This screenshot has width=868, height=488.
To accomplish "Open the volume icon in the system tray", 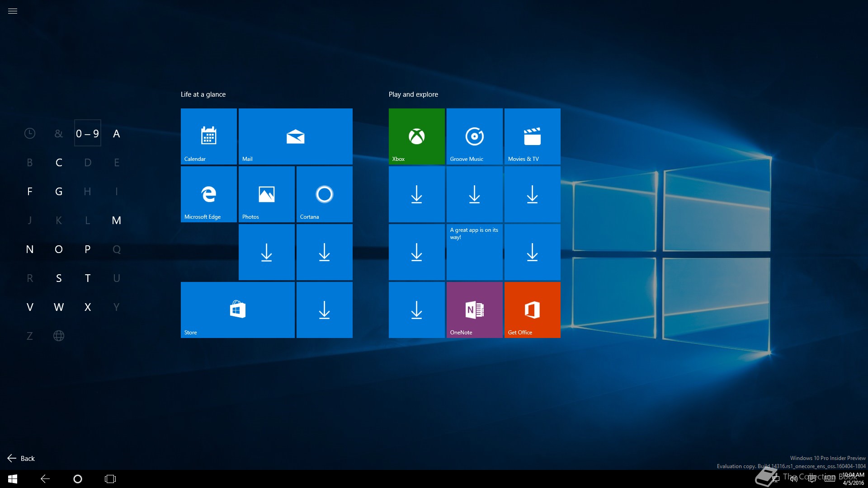I will point(794,479).
